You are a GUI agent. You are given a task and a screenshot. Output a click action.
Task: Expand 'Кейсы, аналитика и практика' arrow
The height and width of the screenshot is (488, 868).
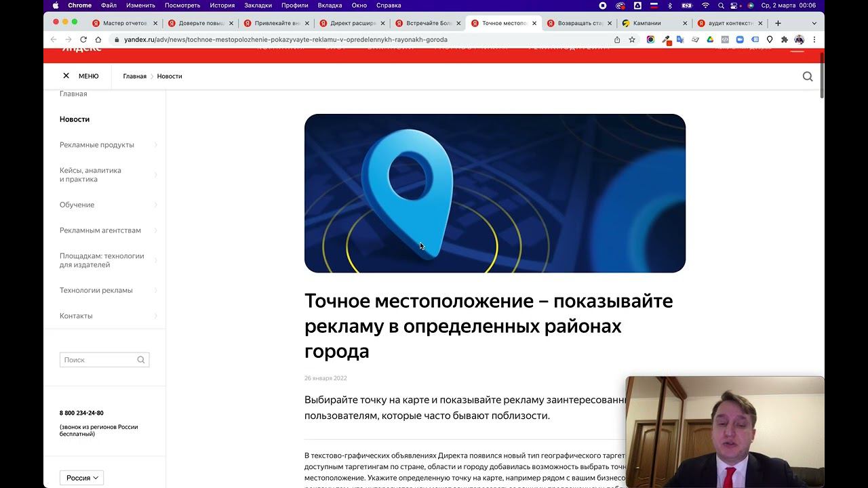155,175
